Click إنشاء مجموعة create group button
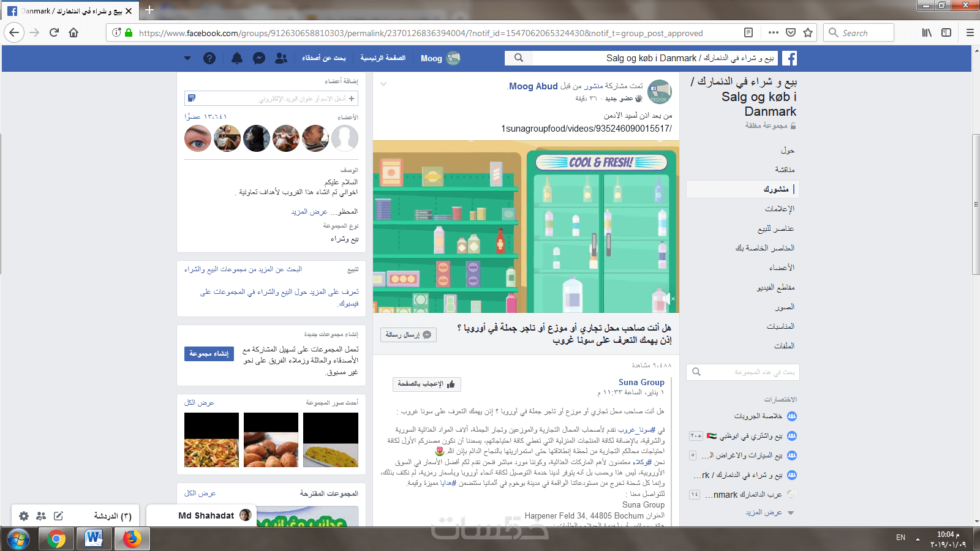980x551 pixels. (209, 354)
